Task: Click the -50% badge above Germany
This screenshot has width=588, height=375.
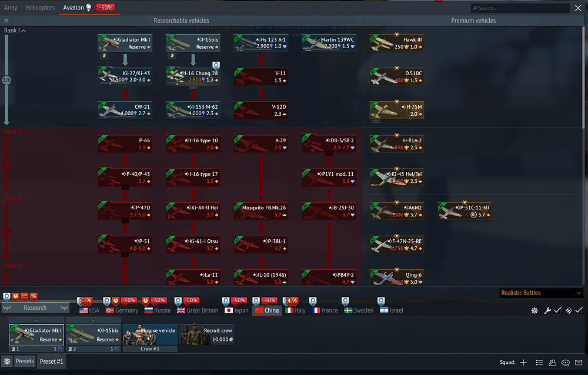Action: 129,300
